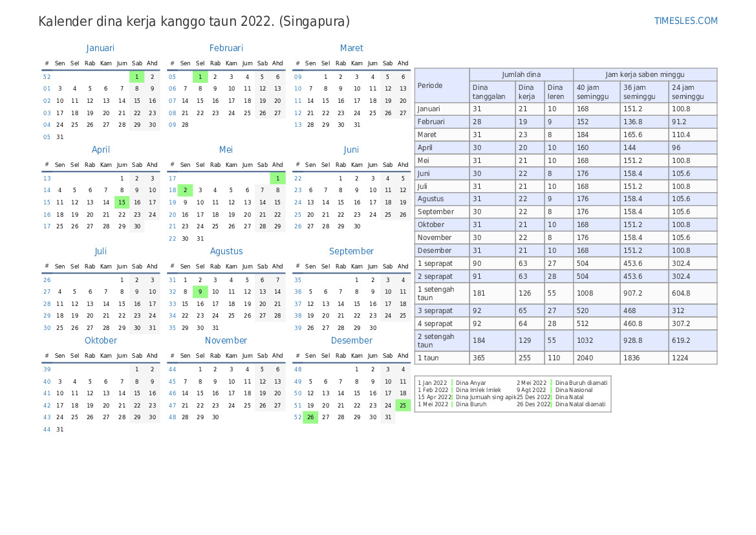Select green highlighted 1 in Mei calendar

[277, 178]
